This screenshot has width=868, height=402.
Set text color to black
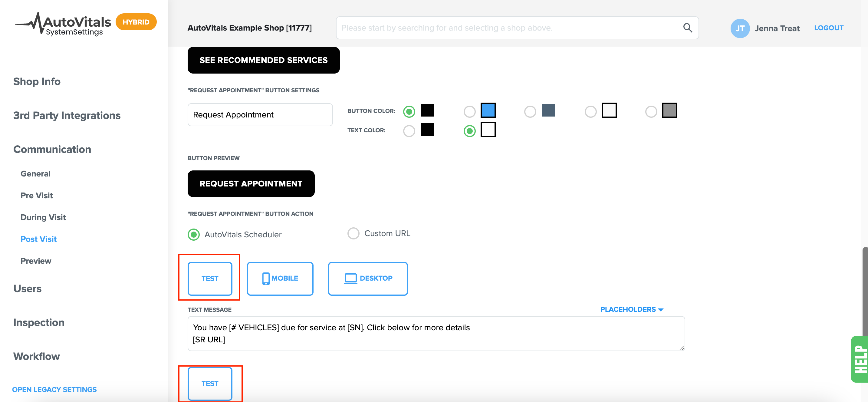409,131
